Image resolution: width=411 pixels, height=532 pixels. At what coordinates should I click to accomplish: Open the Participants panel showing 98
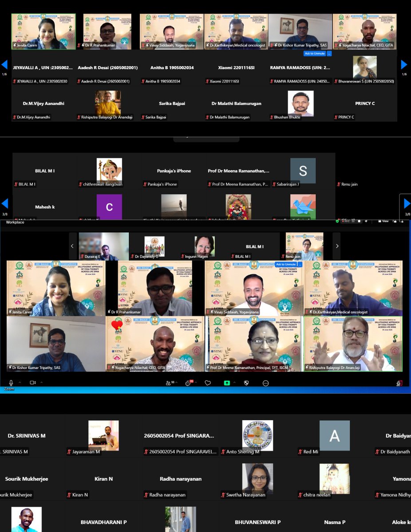[x=170, y=383]
